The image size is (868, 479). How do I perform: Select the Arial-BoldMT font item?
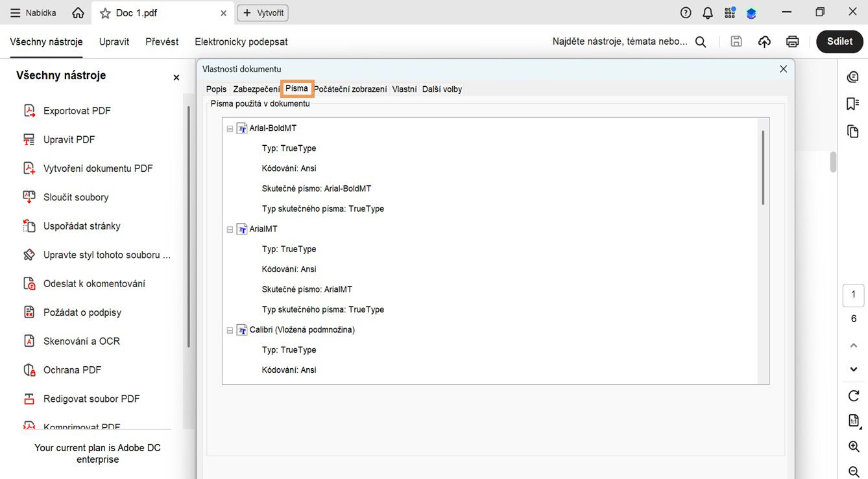[x=272, y=128]
